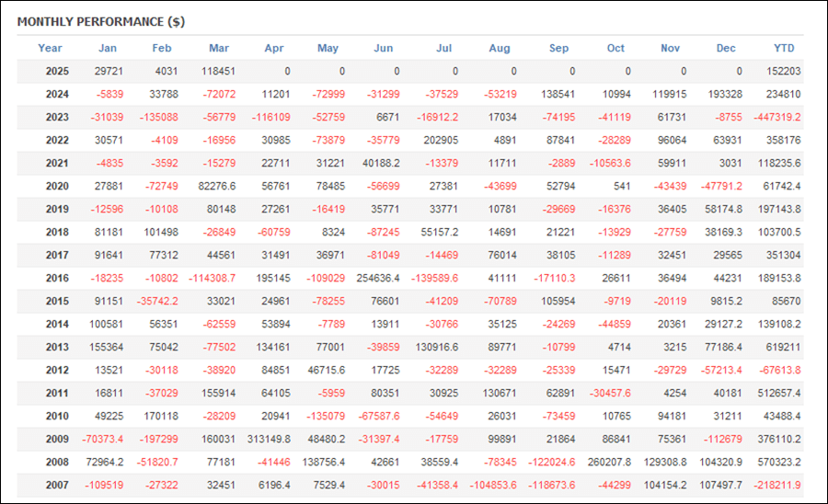Click the Nov column header

670,48
